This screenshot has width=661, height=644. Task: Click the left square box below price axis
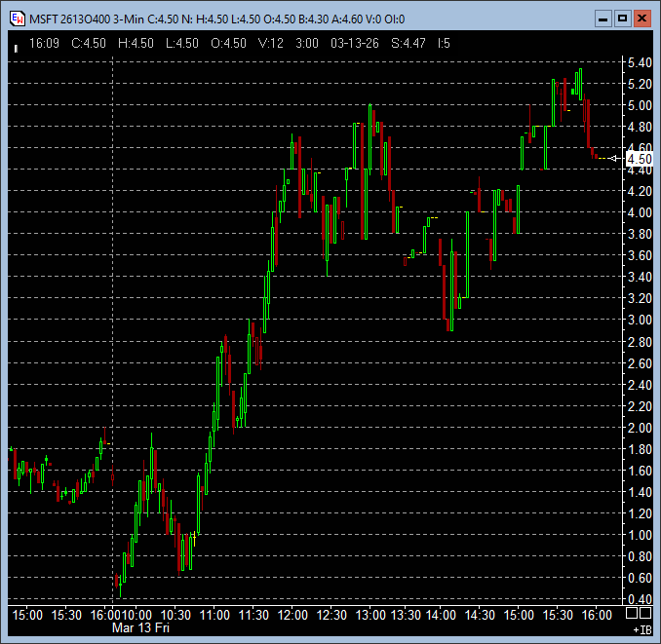pos(631,614)
